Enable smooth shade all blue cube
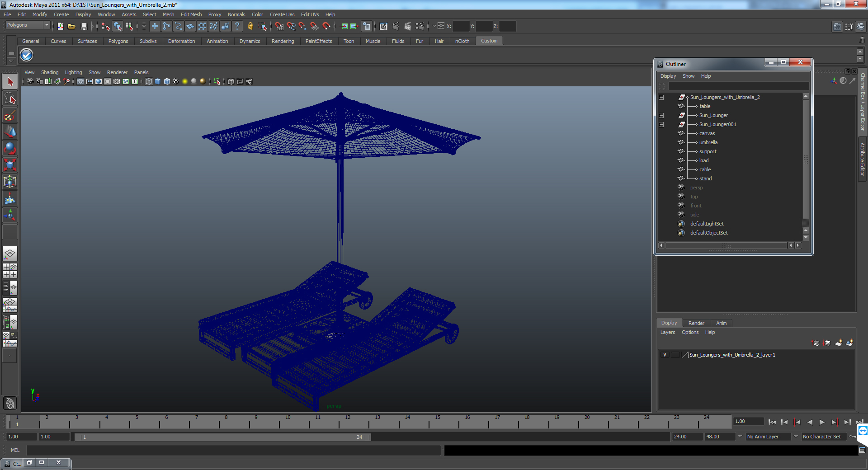 158,81
